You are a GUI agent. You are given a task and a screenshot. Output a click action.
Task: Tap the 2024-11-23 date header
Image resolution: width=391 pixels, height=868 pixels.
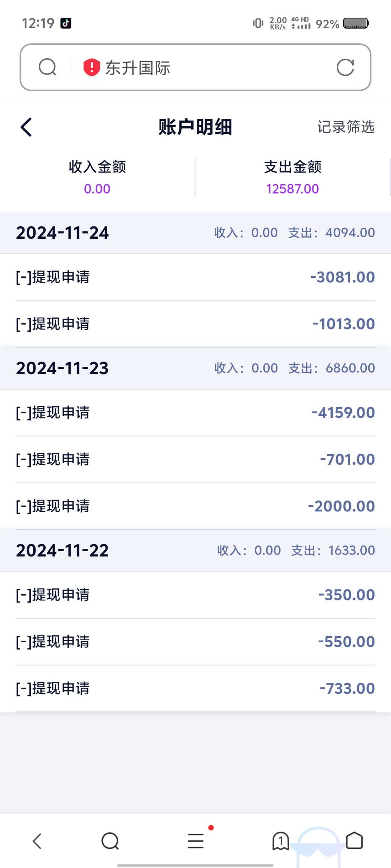62,368
